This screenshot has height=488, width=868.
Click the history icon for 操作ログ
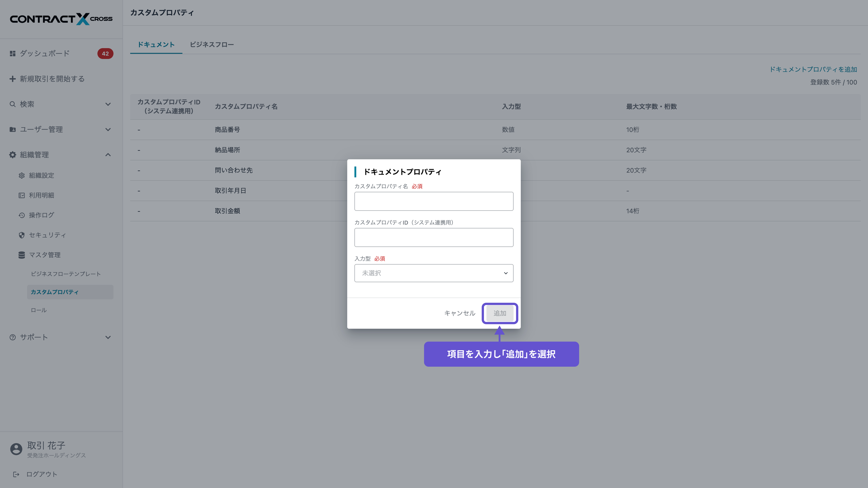pos(21,215)
